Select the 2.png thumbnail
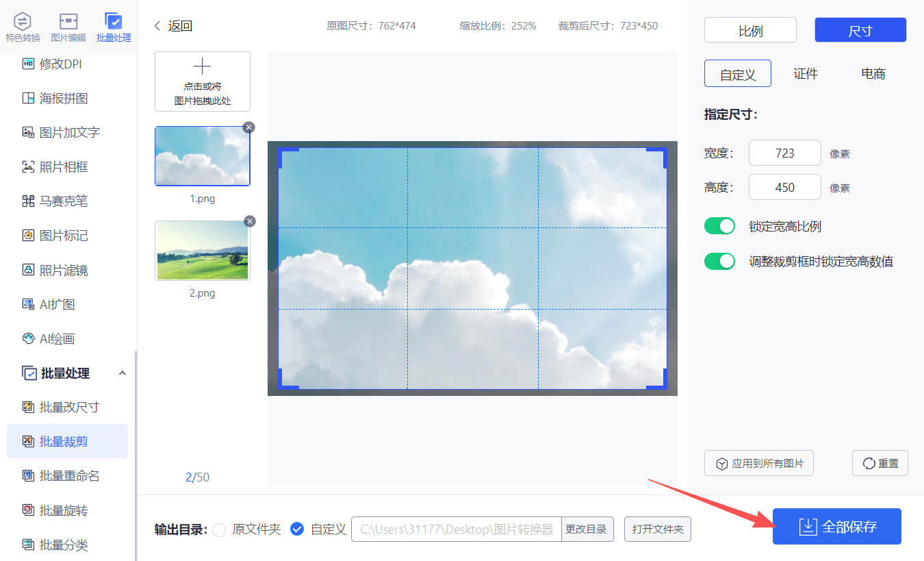924x561 pixels. click(x=203, y=251)
